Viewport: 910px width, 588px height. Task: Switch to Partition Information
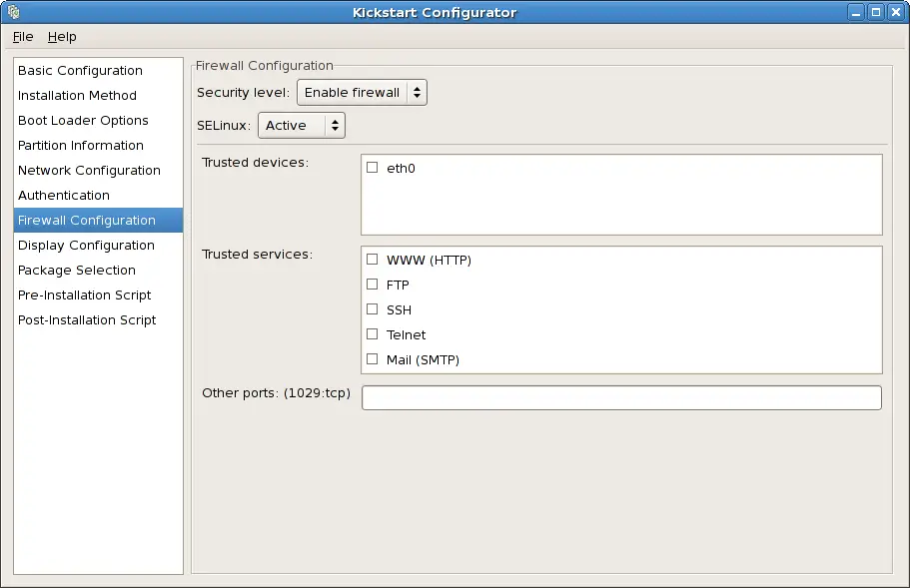(x=81, y=146)
